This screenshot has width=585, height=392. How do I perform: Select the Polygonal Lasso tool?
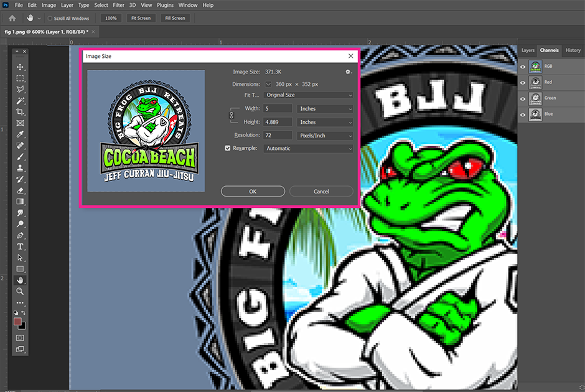tap(20, 90)
